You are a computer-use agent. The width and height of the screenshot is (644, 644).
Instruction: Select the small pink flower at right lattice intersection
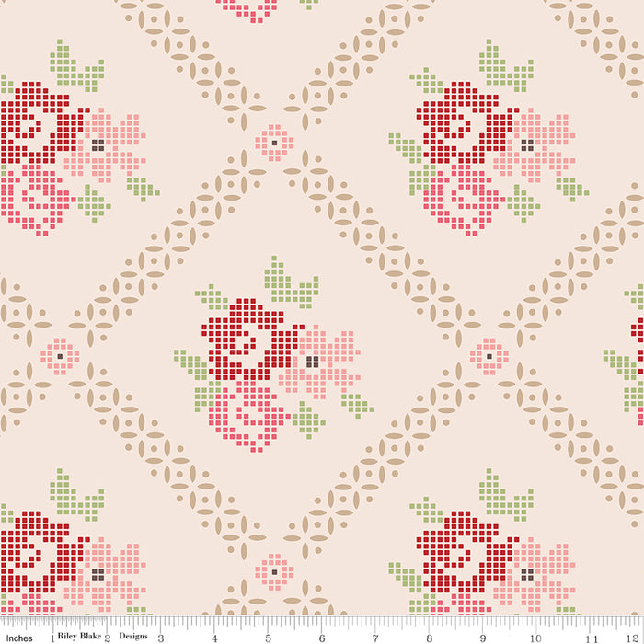point(489,356)
